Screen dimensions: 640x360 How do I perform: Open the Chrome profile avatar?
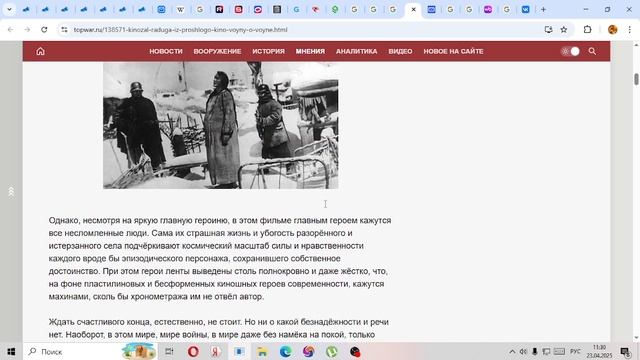click(612, 29)
